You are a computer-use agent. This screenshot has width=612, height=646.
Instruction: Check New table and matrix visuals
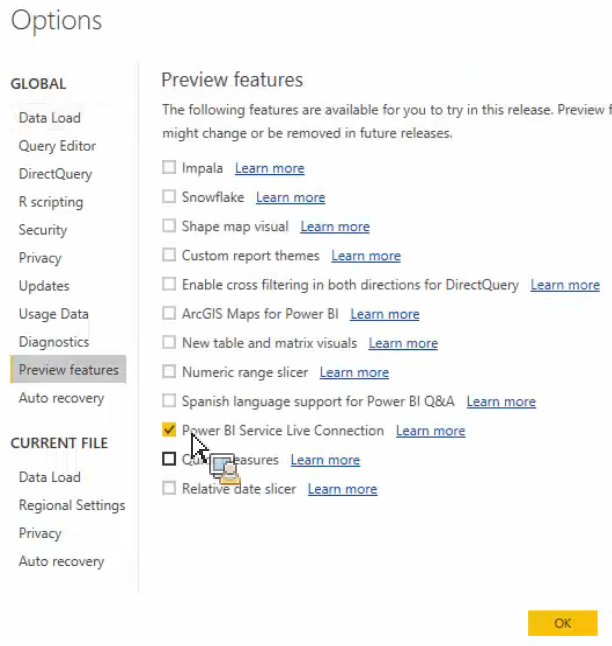pyautogui.click(x=169, y=343)
